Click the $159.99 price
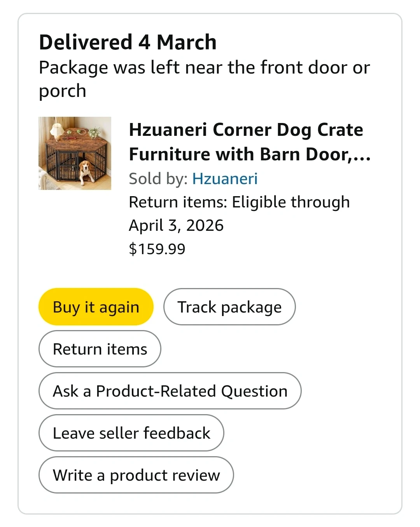This screenshot has height=527, width=420. pos(157,249)
